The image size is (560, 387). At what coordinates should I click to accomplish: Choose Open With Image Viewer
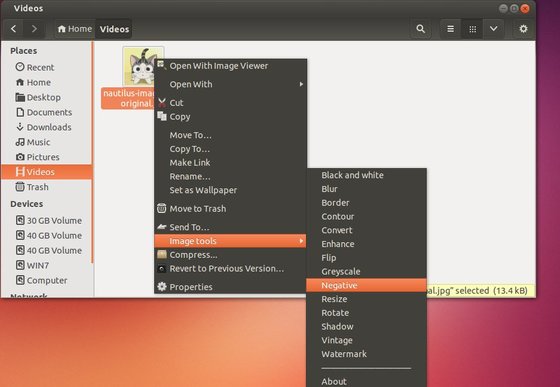tap(230, 66)
